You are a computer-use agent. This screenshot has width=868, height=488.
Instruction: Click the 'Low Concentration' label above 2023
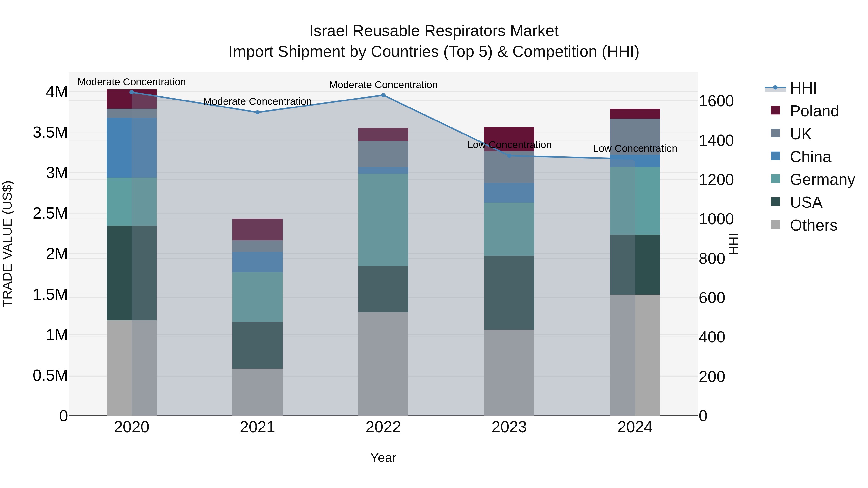509,145
